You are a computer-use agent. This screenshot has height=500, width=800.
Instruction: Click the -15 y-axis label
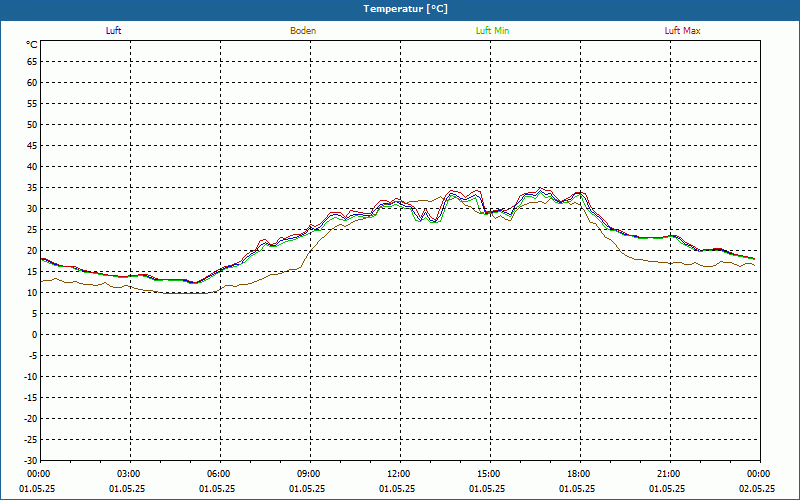click(x=31, y=398)
